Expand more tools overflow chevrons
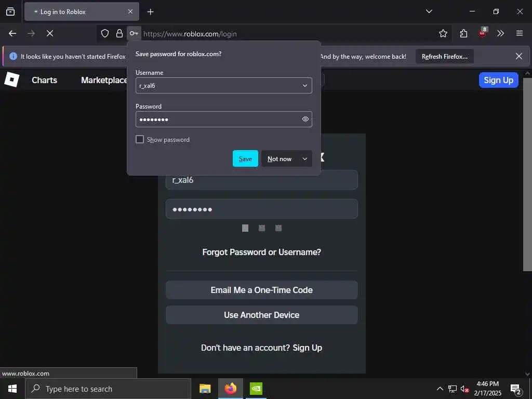Viewport: 532px width, 399px height. pyautogui.click(x=500, y=33)
